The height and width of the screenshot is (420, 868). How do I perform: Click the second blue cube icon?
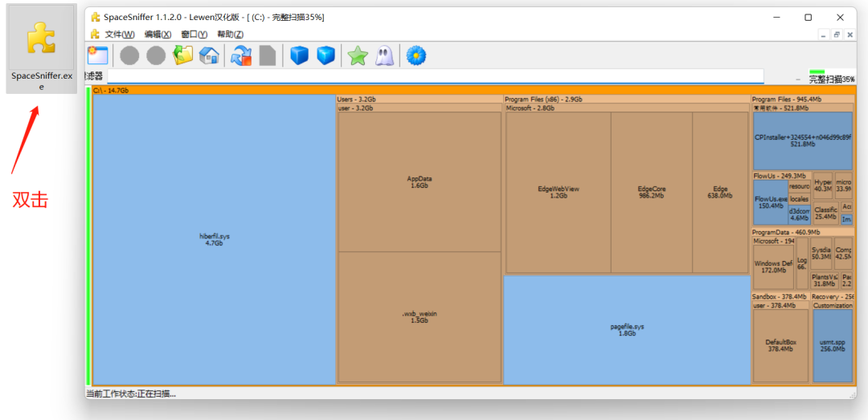coord(325,55)
